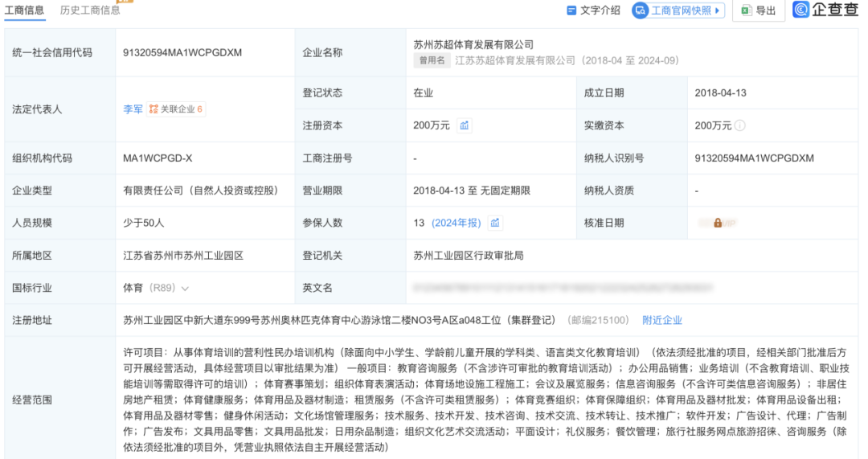
Task: Click the 导出 export button
Action: 759,10
